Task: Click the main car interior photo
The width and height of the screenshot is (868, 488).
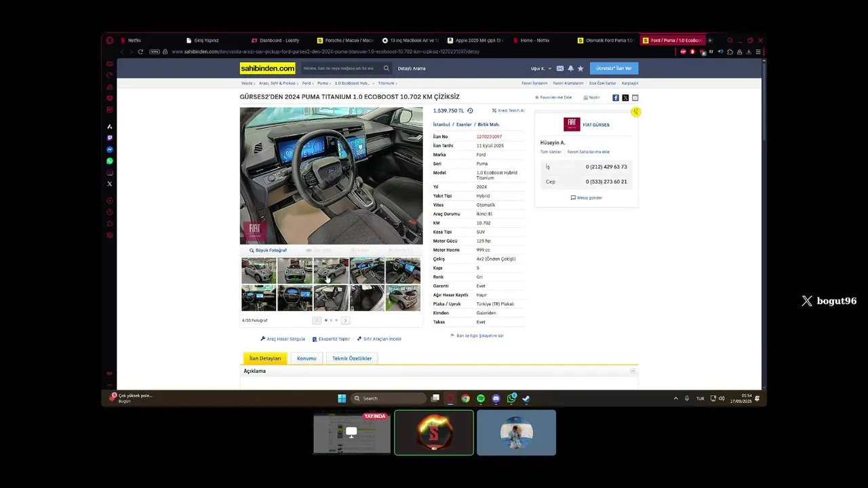Action: click(331, 176)
